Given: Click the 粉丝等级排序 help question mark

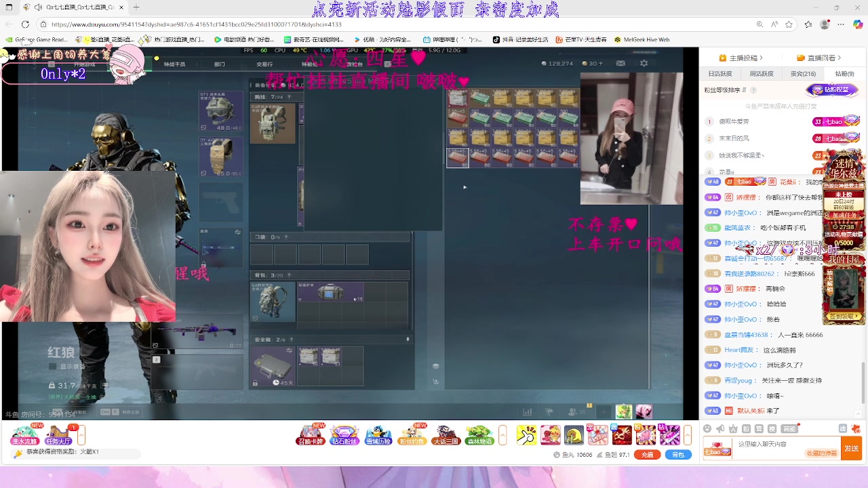Looking at the screenshot, I should 753,89.
